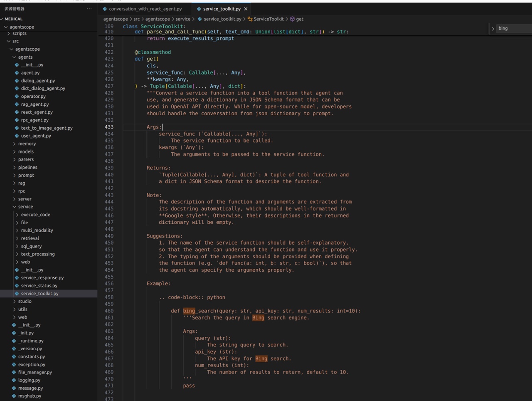Click file icon next to operator.py
This screenshot has height=401, width=532.
click(17, 97)
